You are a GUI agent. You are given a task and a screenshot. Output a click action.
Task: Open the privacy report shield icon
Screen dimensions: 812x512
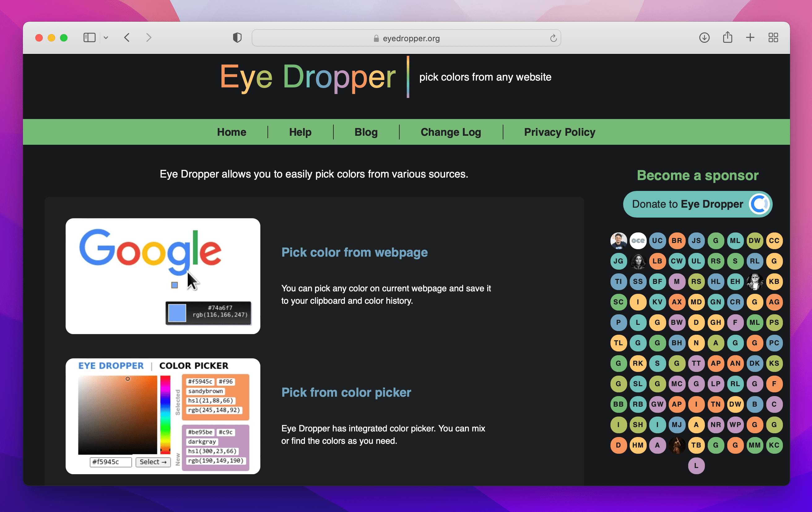(237, 38)
